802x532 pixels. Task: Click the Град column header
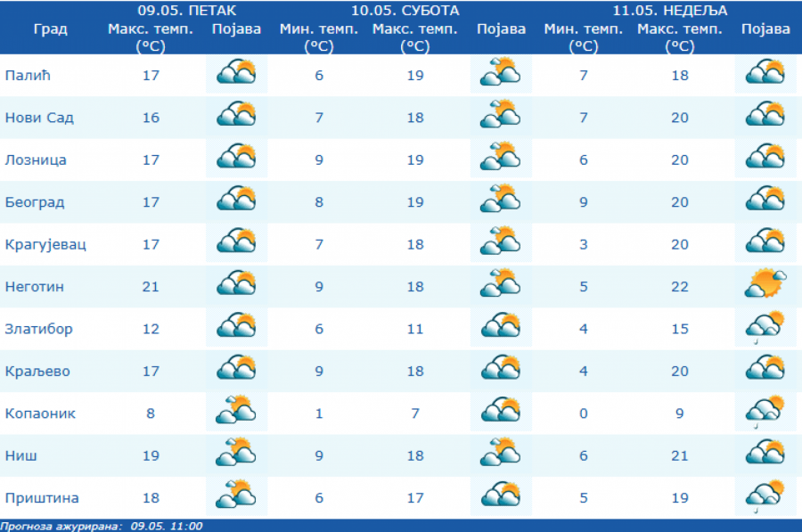click(50, 29)
